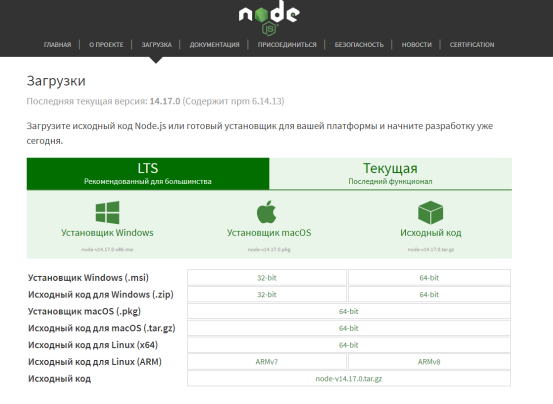The height and width of the screenshot is (404, 553).
Task: Open CERTIFICATION navigation link
Action: pos(472,45)
